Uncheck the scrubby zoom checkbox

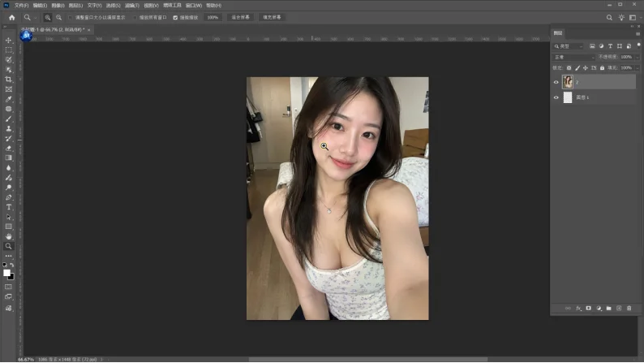click(175, 18)
